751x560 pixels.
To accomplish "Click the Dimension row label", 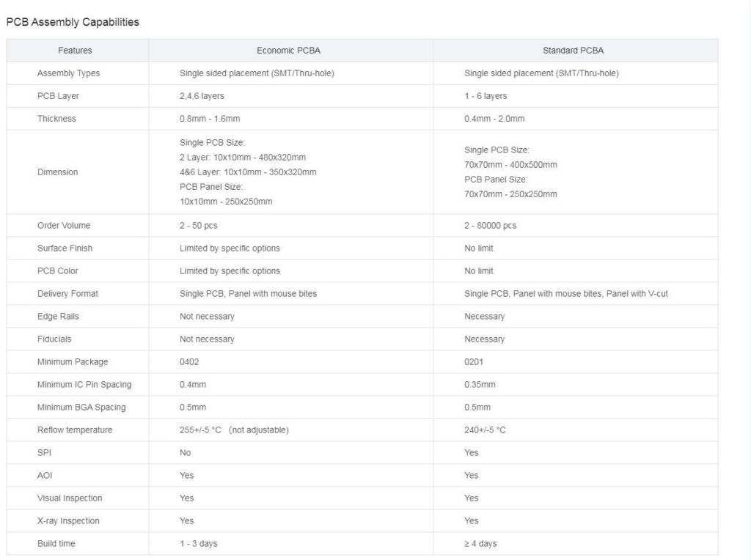I will click(57, 172).
